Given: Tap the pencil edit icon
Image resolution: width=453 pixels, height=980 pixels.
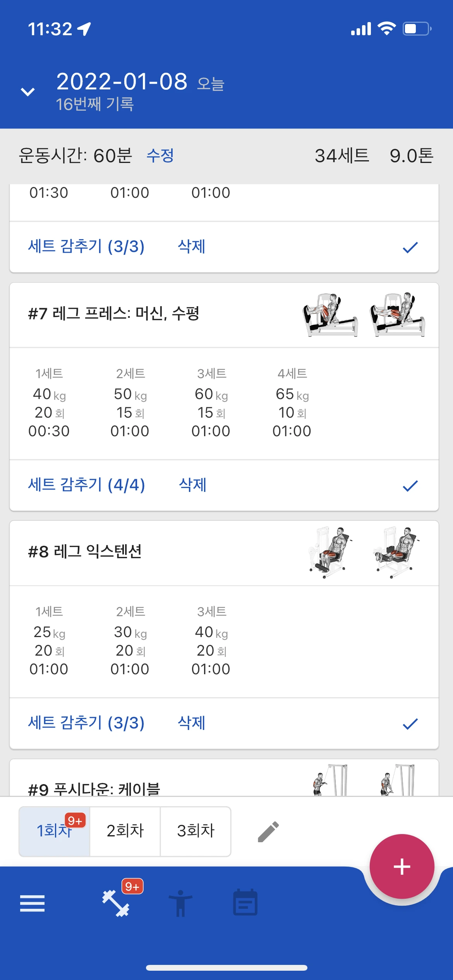Looking at the screenshot, I should point(268,832).
